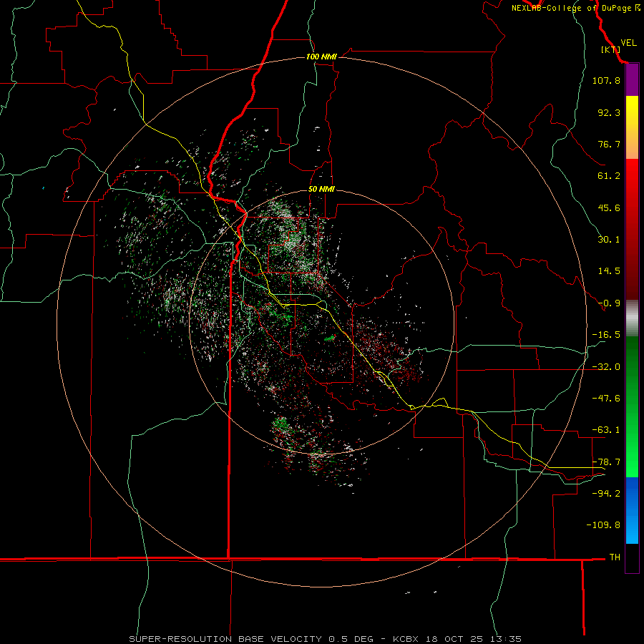Click the 14.5 velocity scale value

point(609,271)
